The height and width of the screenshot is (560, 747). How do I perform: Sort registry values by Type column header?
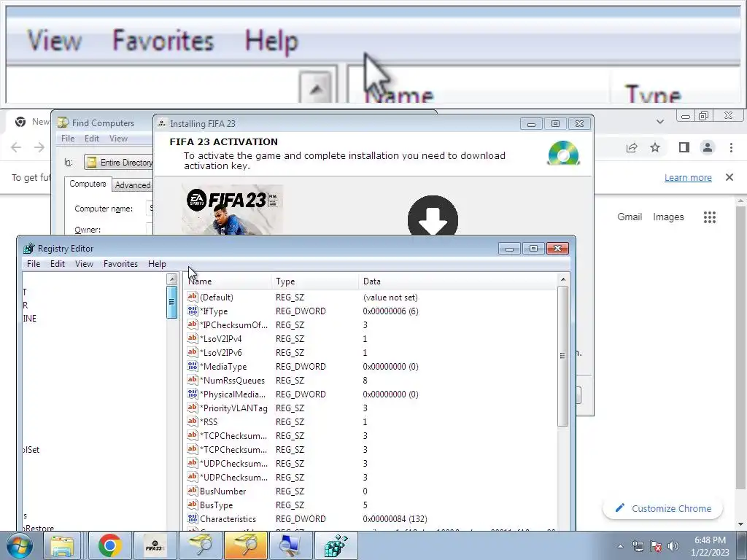(x=314, y=281)
